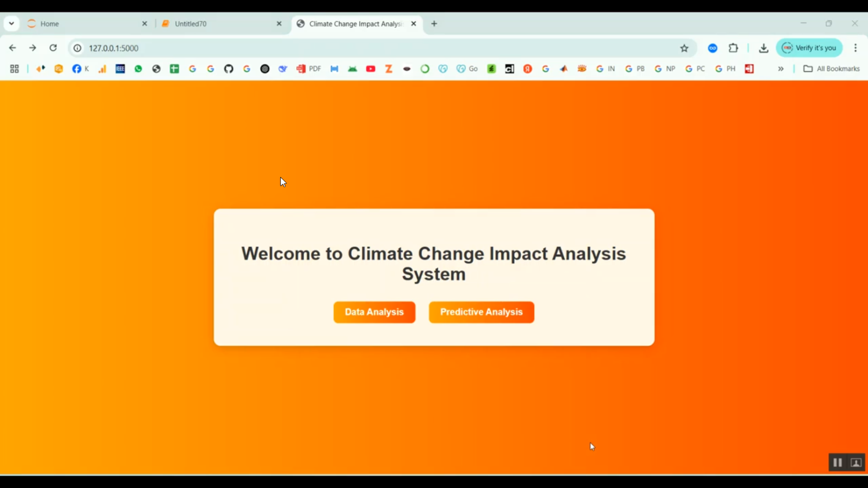Viewport: 868px width, 488px height.
Task: Open the Facebook bookmark
Action: [80, 69]
